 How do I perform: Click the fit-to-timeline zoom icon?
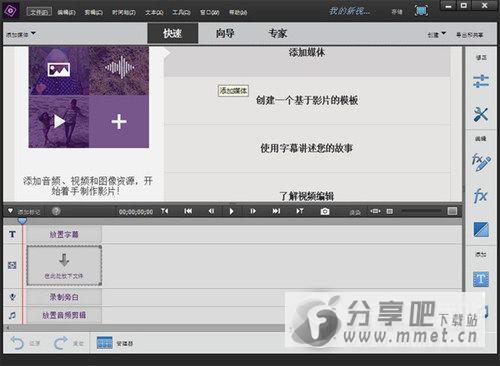coord(376,211)
